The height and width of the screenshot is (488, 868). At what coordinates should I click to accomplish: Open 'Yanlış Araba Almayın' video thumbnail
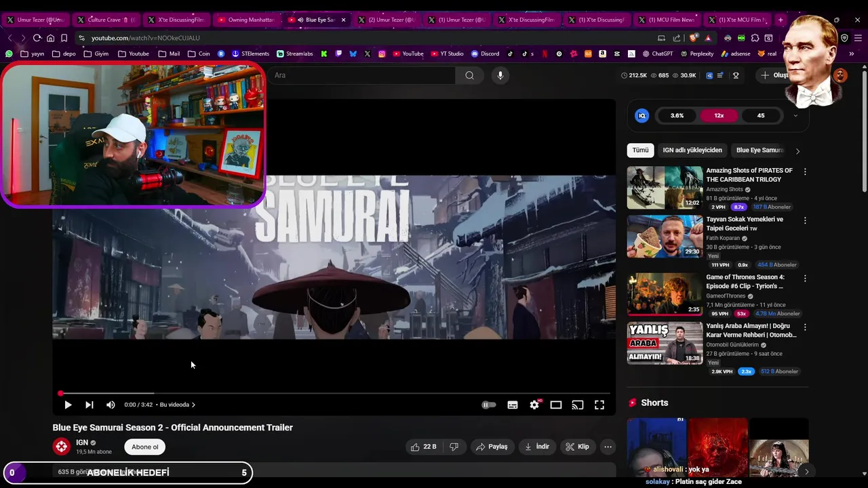(x=665, y=343)
